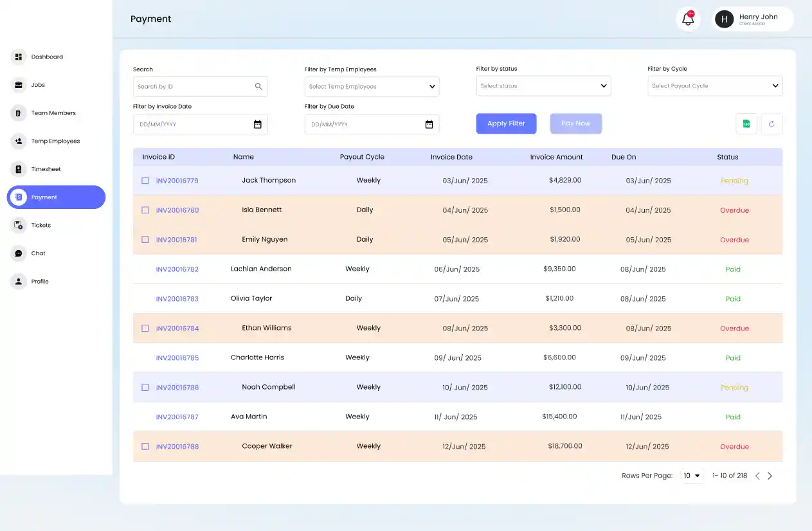Check the invoice row for Jack Thompson
Screen dimensions: 812x531
(145, 181)
